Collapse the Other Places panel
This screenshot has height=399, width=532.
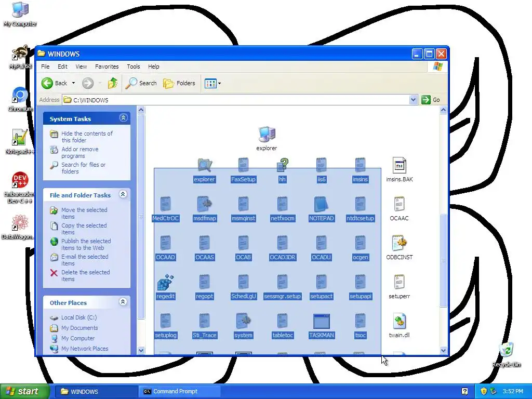(x=123, y=302)
